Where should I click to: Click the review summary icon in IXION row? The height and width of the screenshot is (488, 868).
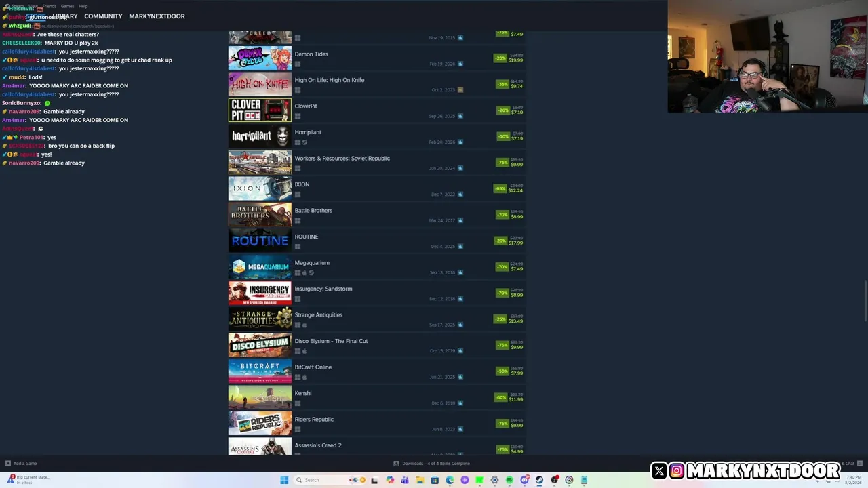coord(460,195)
